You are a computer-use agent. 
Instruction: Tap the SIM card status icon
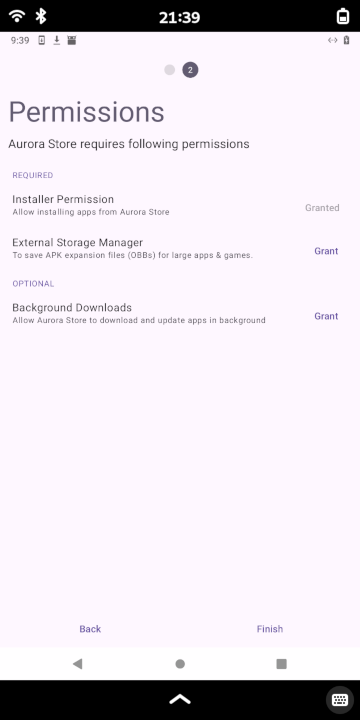(x=41, y=40)
